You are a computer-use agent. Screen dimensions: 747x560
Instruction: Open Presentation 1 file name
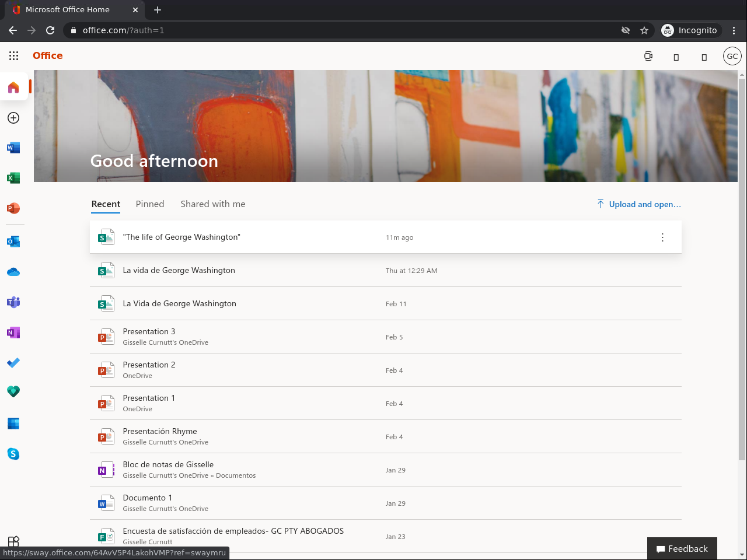click(149, 398)
